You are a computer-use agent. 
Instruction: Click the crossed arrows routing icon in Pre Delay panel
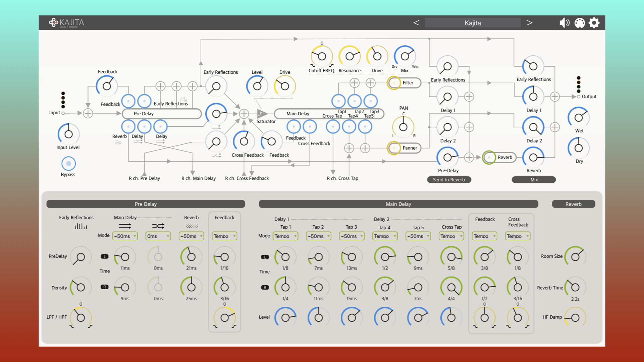[x=158, y=226]
